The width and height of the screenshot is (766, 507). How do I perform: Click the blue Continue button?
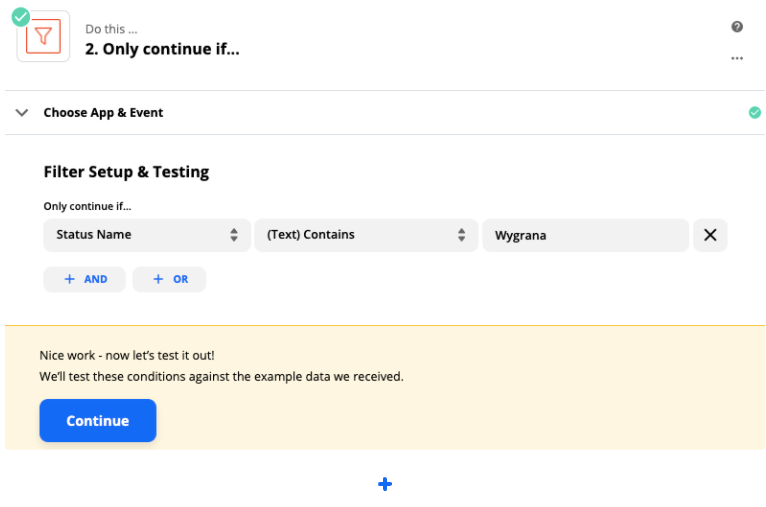tap(98, 421)
